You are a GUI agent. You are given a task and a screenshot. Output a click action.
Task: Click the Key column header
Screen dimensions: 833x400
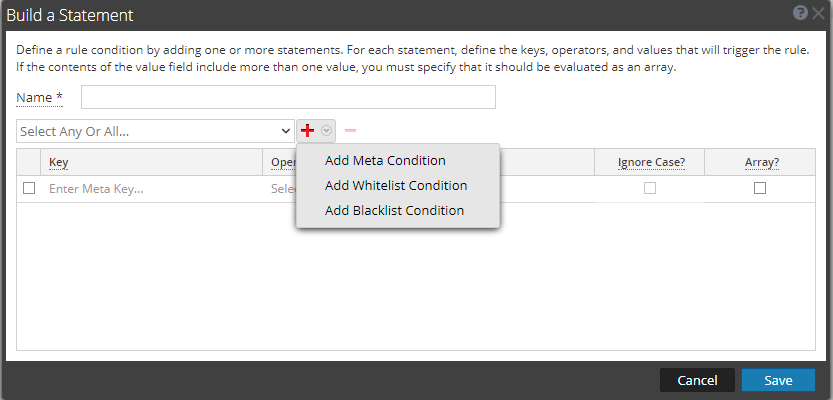pyautogui.click(x=59, y=162)
